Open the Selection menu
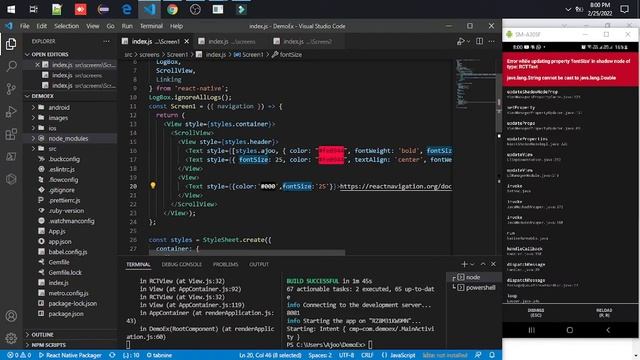Screen dimensions: 640x360 click(x=67, y=26)
